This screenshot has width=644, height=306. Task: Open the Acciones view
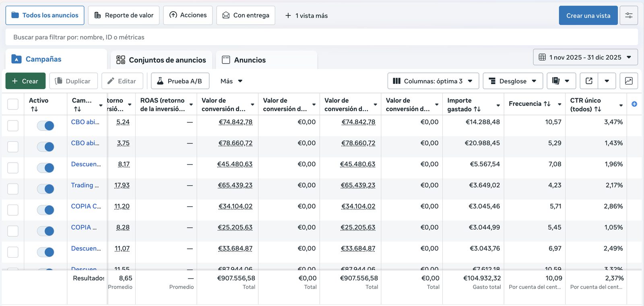(x=188, y=15)
